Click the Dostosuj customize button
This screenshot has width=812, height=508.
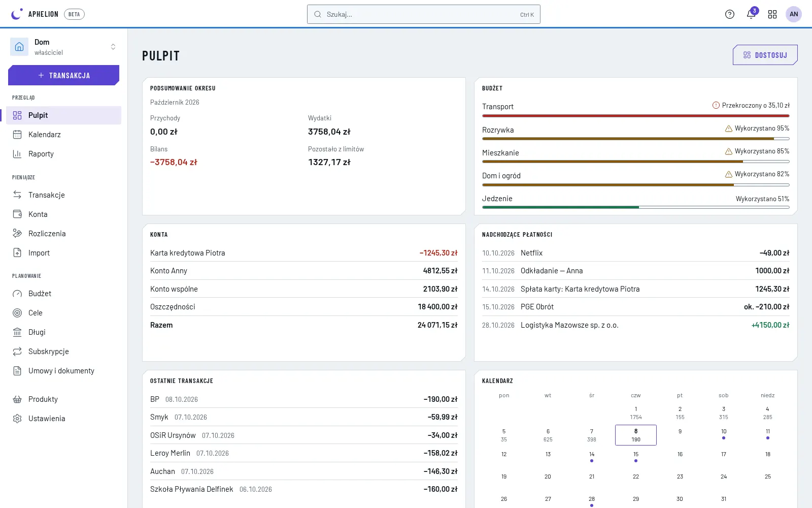(765, 55)
